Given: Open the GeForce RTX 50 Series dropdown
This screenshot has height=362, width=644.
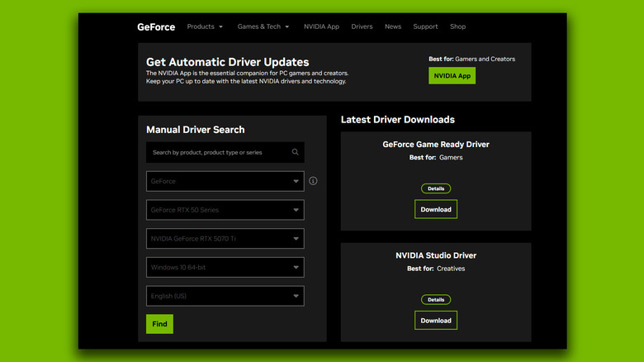Looking at the screenshot, I should [x=225, y=210].
